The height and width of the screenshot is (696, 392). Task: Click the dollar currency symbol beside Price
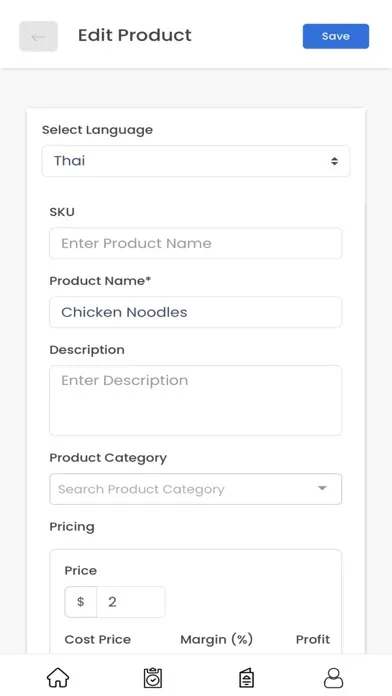pyautogui.click(x=80, y=602)
